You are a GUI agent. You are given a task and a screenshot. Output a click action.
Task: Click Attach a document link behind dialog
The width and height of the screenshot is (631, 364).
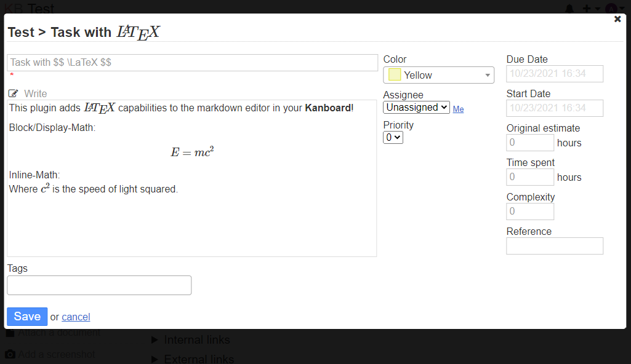pyautogui.click(x=59, y=333)
